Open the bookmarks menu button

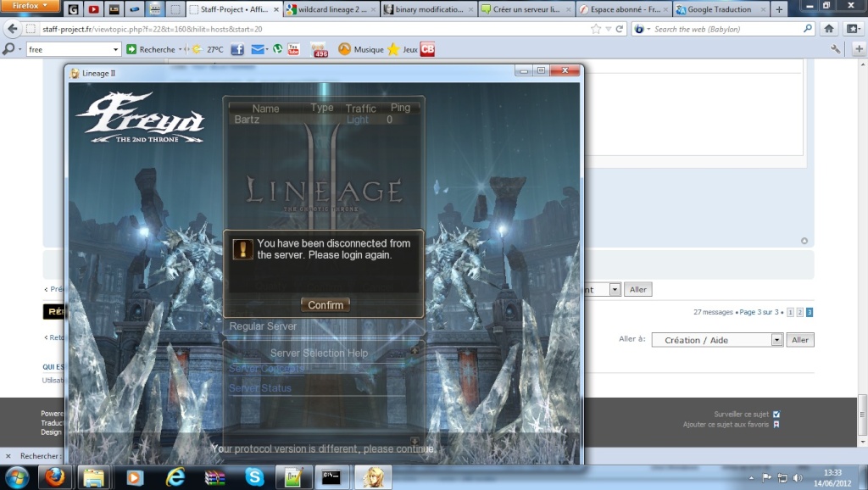[x=854, y=29]
